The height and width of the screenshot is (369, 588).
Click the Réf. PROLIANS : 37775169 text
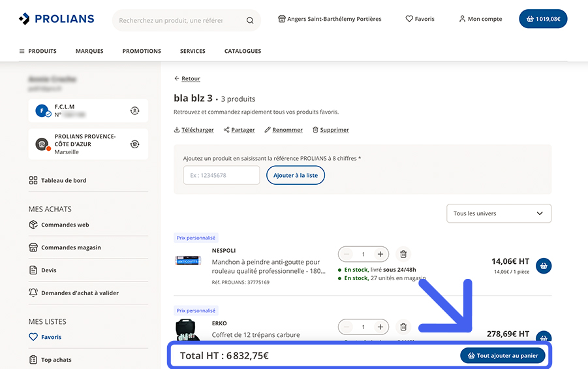tap(240, 282)
